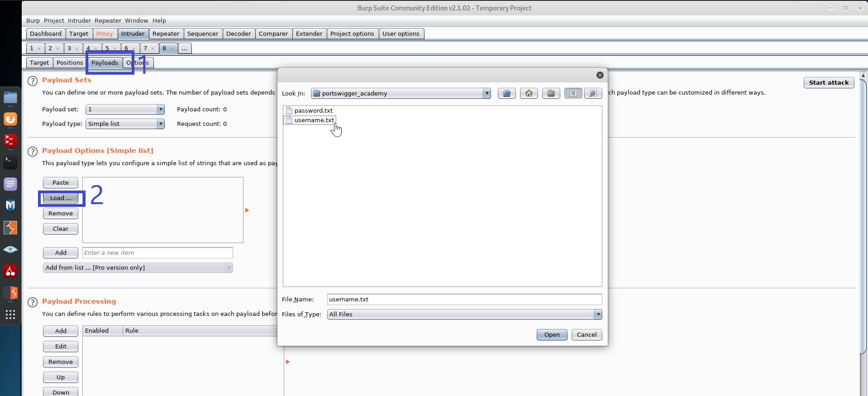868x396 pixels.
Task: Open text editor in the dock
Action: pos(10,184)
